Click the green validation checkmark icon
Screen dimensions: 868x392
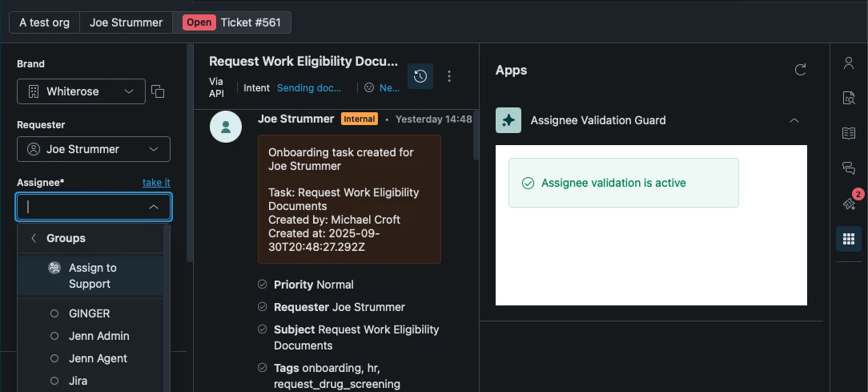click(528, 183)
